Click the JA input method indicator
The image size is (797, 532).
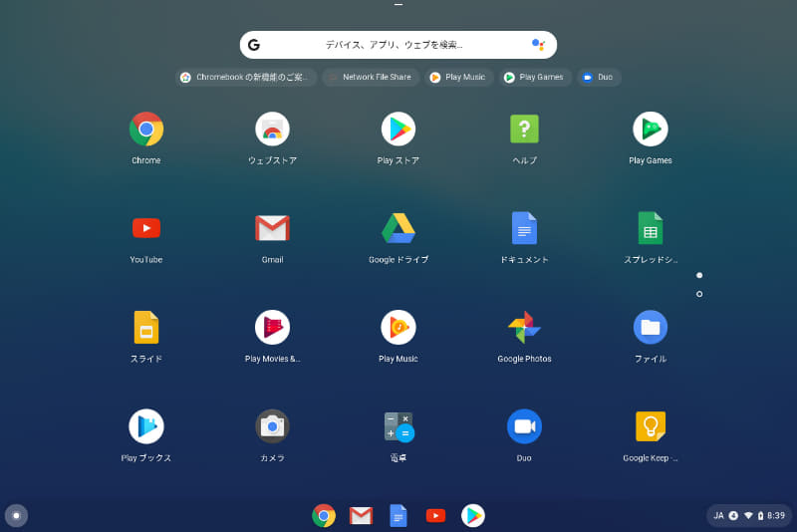tap(718, 516)
